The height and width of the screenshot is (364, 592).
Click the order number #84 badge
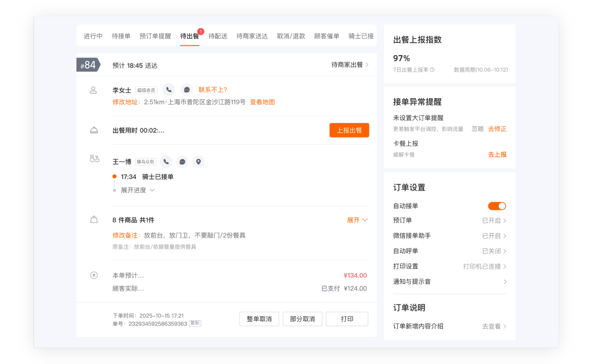(x=88, y=65)
